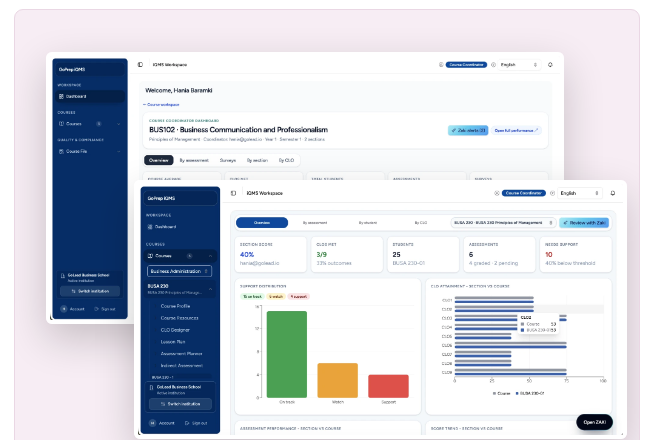Click Courses book icon in back window sidebar

coord(61,124)
